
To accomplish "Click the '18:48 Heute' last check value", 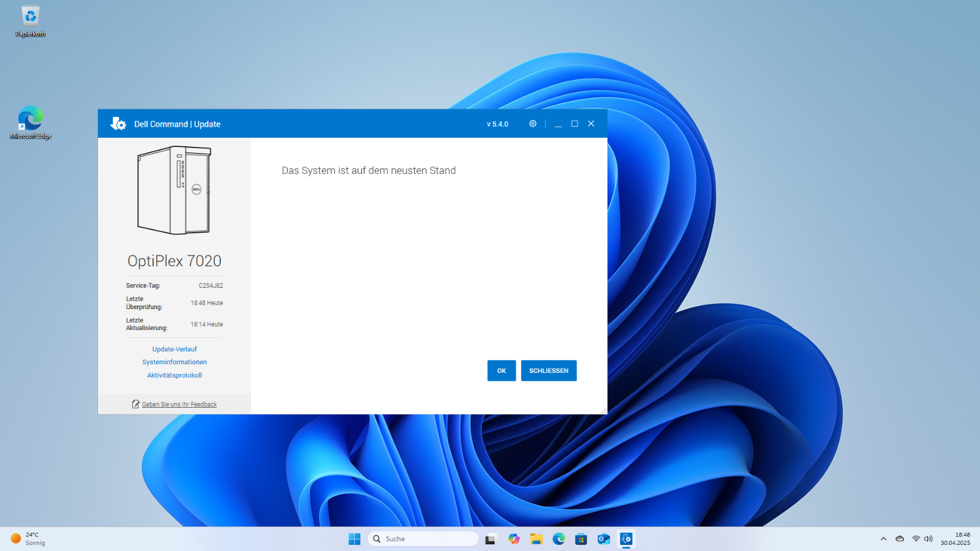I will pyautogui.click(x=206, y=303).
